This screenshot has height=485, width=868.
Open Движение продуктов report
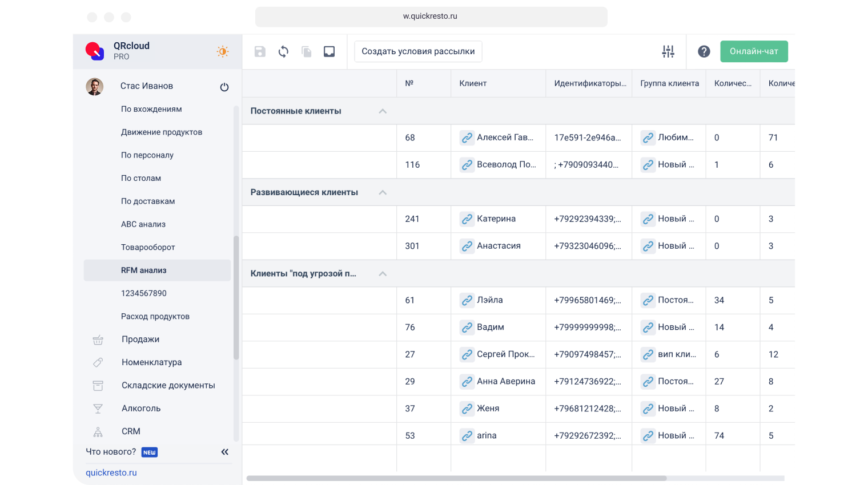coord(162,132)
